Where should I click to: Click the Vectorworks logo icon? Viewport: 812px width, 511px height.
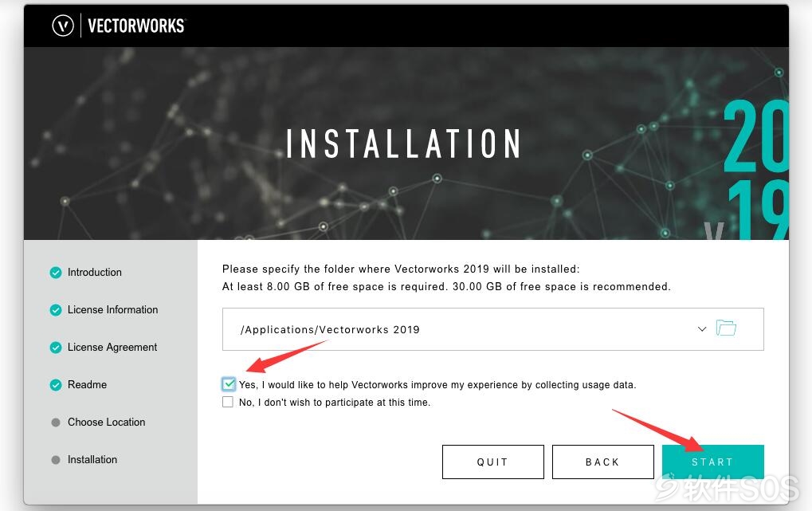click(63, 26)
